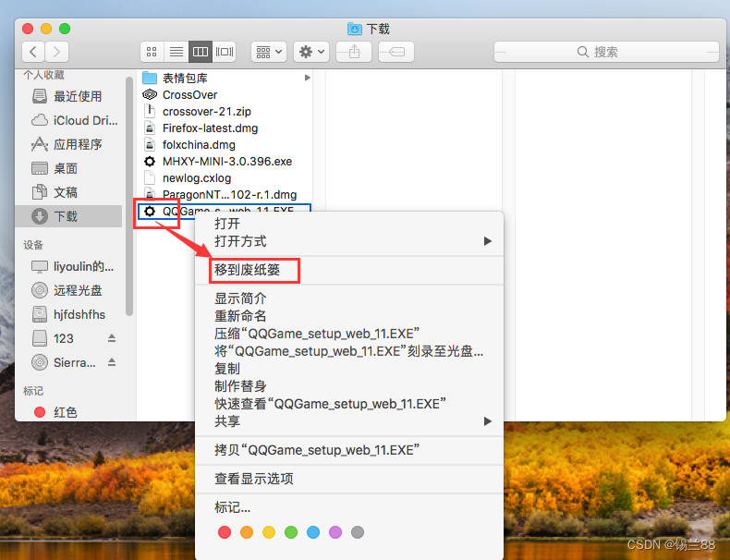730x560 pixels.
Task: Eject the 123 drive
Action: click(x=112, y=338)
